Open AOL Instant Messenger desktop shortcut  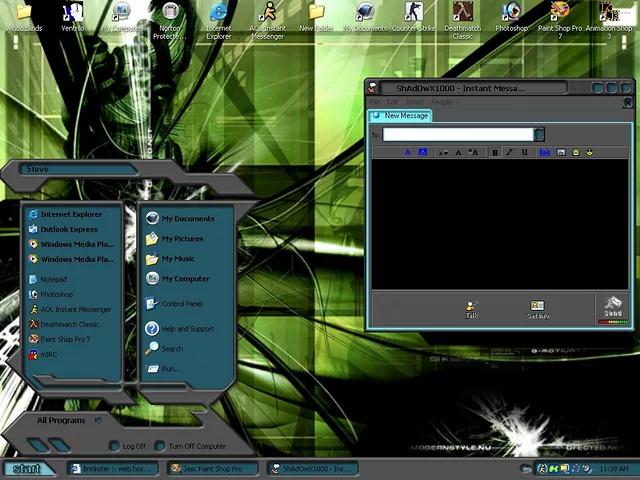click(267, 21)
